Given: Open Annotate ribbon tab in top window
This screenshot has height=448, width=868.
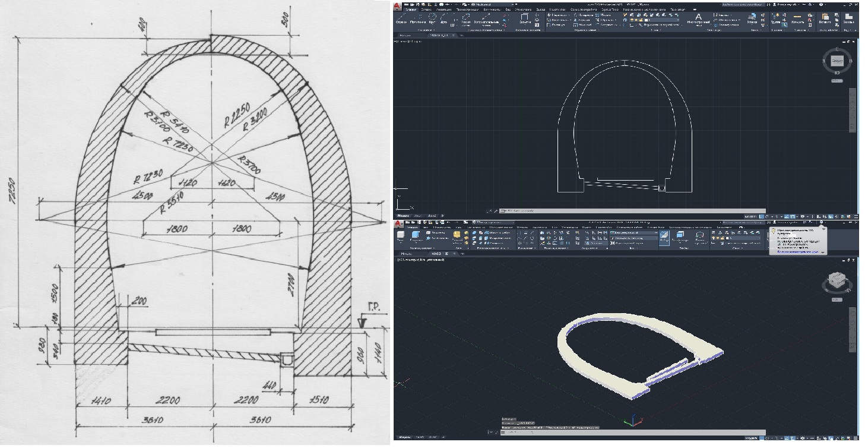Looking at the screenshot, I should pos(444,10).
